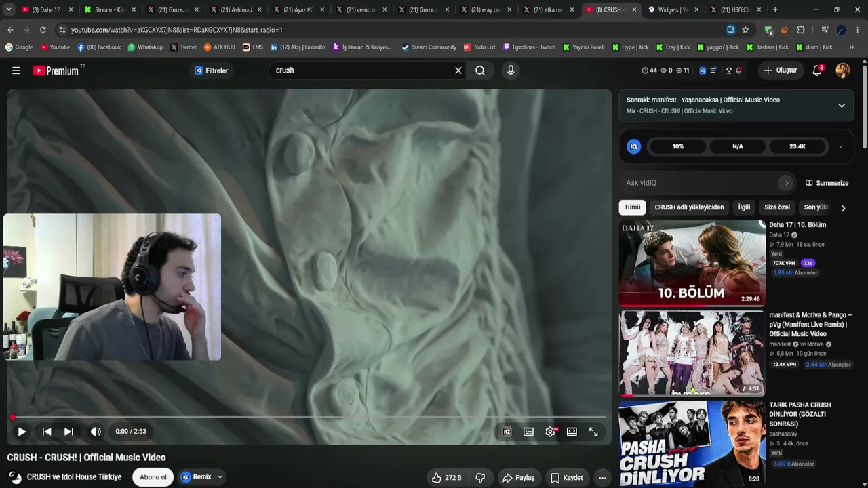868x488 pixels.
Task: Skip to the next video
Action: pos(68,432)
